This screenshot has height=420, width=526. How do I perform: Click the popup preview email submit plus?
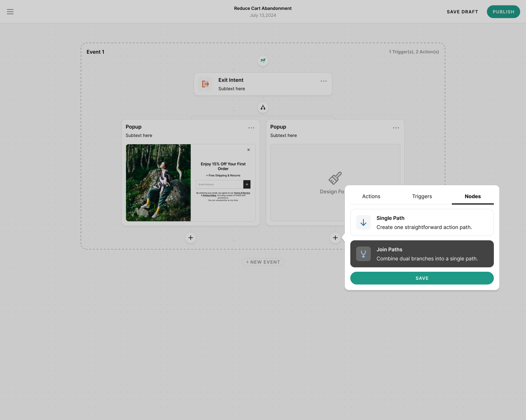[x=247, y=184]
